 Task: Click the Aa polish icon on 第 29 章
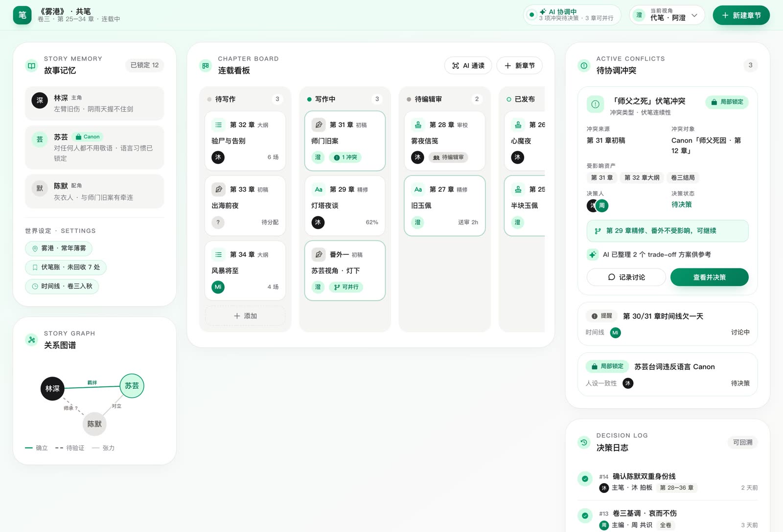[319, 189]
